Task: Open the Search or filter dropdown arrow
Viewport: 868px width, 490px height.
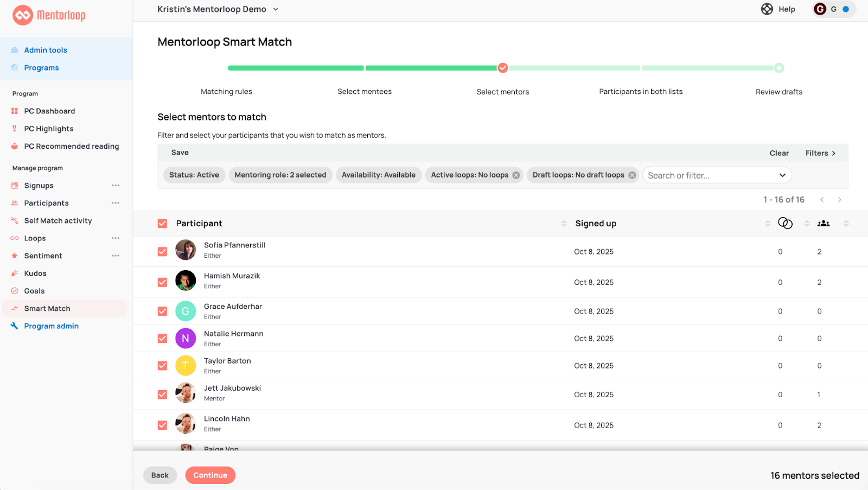Action: click(x=782, y=175)
